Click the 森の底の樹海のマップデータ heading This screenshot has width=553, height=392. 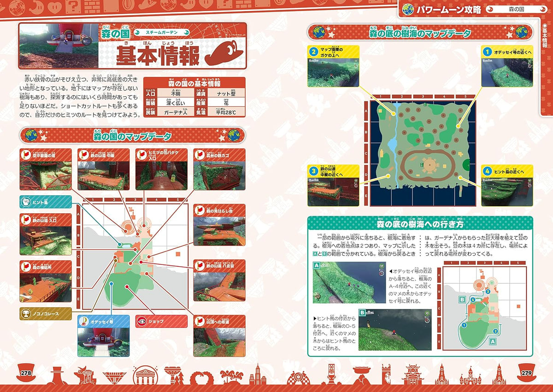pyautogui.click(x=419, y=33)
